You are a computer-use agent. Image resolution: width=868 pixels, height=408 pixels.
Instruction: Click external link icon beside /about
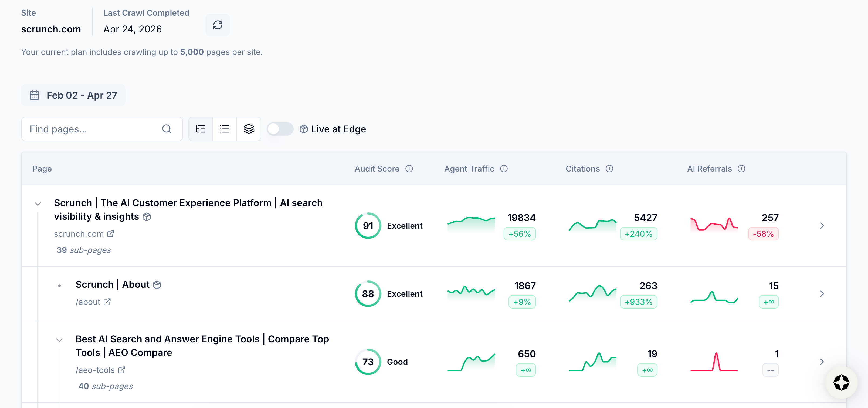(x=107, y=302)
